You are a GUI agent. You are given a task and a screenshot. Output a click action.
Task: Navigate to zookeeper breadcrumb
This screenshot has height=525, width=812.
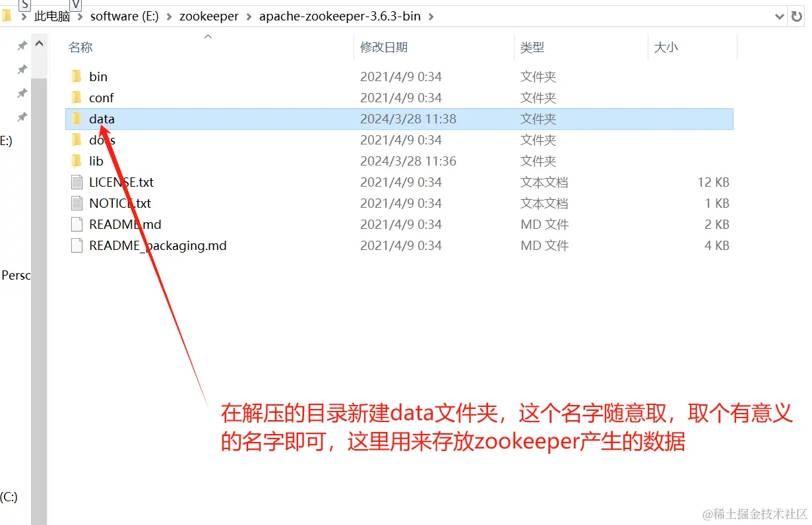tap(209, 16)
